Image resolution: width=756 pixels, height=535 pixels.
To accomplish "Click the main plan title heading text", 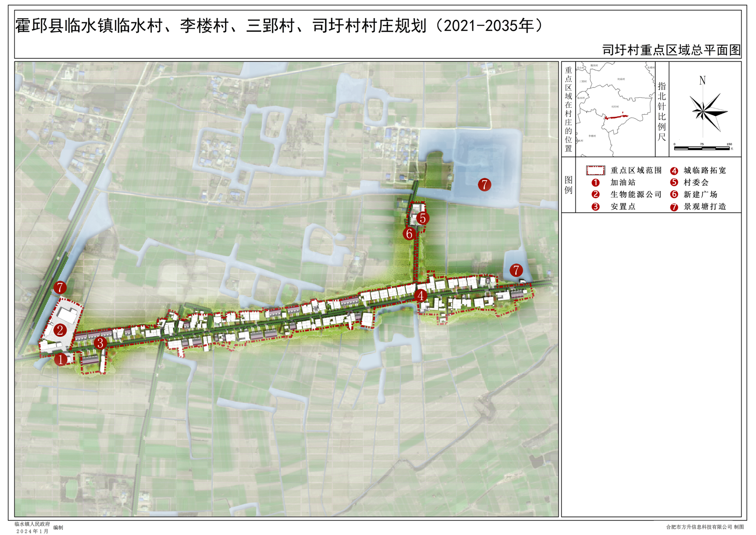I will (x=279, y=26).
